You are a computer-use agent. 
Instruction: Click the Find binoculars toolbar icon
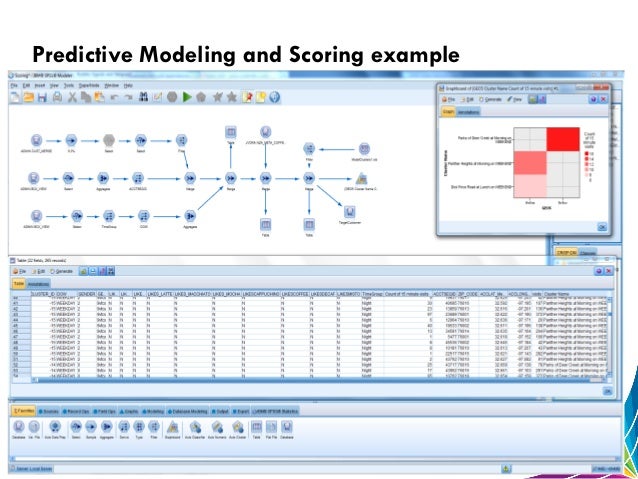[143, 97]
